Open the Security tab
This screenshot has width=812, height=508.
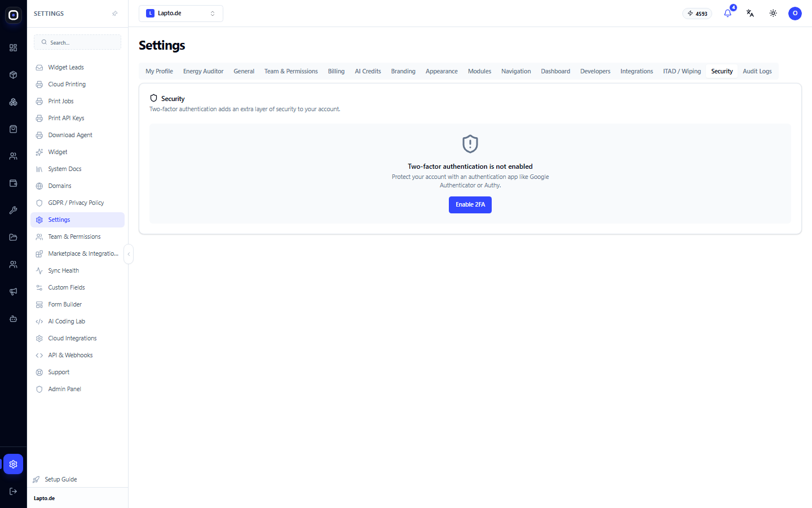click(722, 71)
